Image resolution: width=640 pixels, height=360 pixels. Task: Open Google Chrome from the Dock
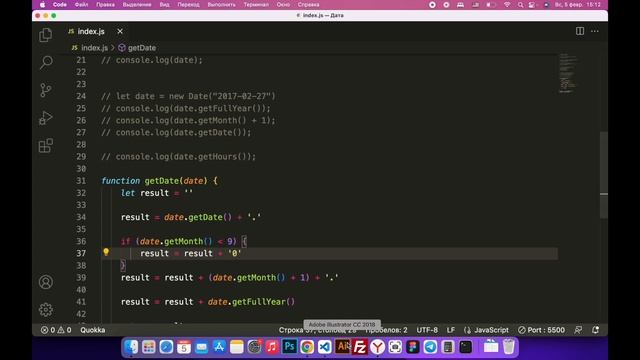[x=307, y=347]
